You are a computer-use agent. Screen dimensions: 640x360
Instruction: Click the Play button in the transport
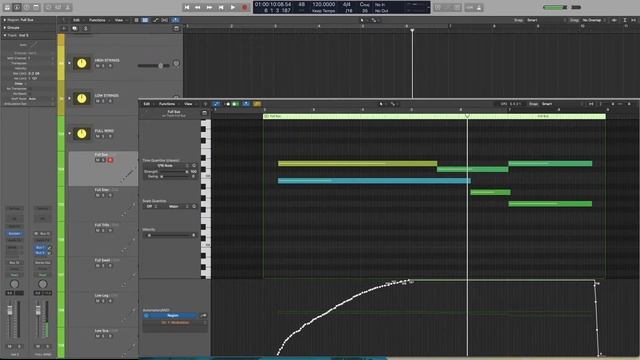coord(233,7)
